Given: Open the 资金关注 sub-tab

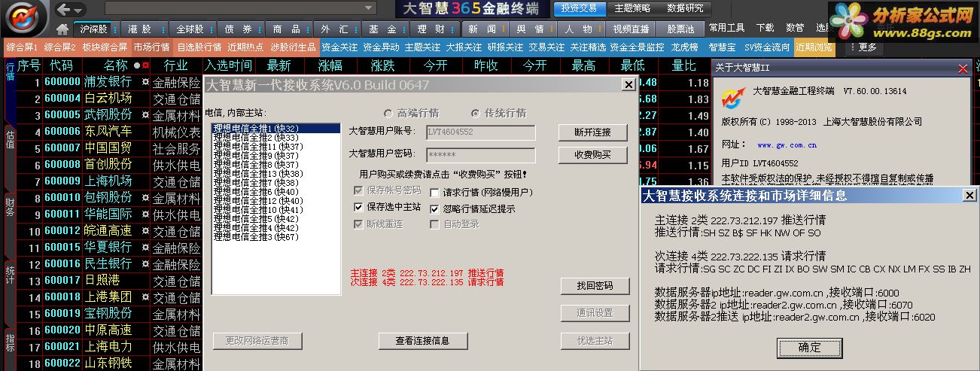Looking at the screenshot, I should coord(339,47).
